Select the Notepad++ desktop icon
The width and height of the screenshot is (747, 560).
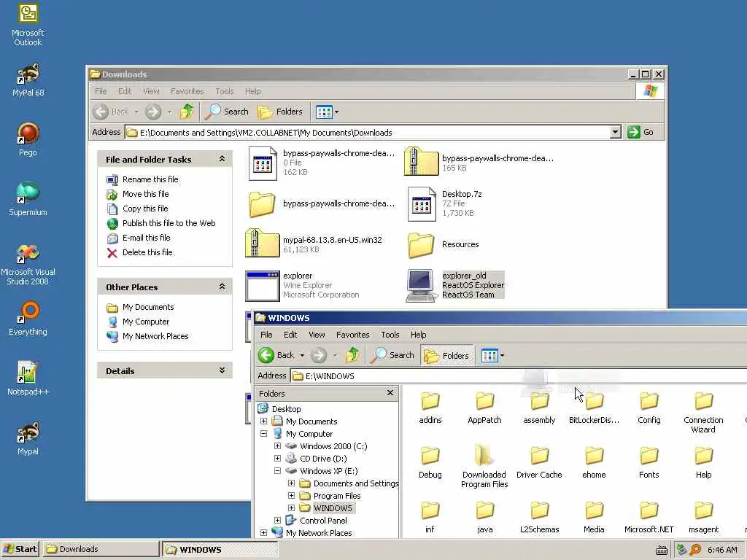(x=28, y=378)
